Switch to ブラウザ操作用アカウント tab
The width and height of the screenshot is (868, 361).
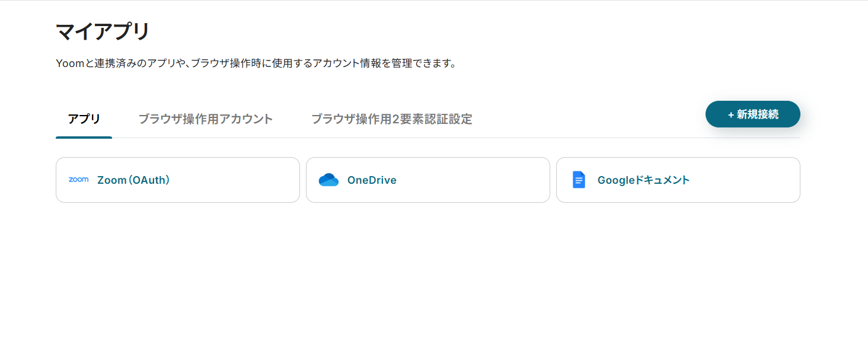206,119
